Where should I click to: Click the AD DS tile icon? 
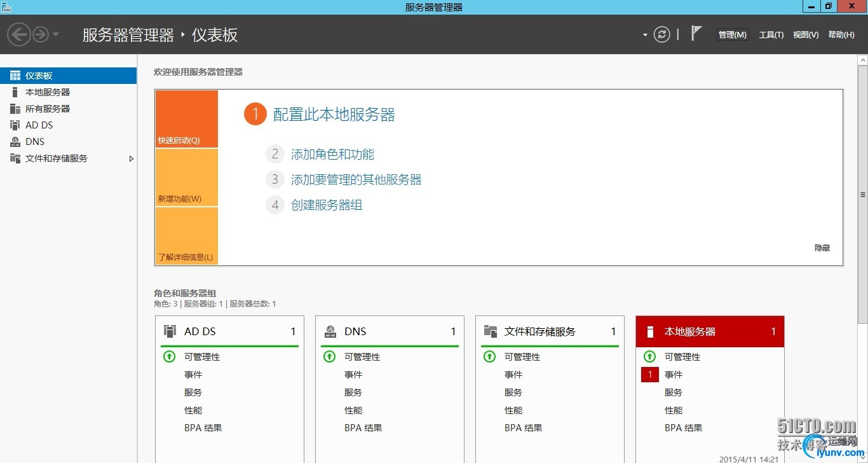coord(170,331)
